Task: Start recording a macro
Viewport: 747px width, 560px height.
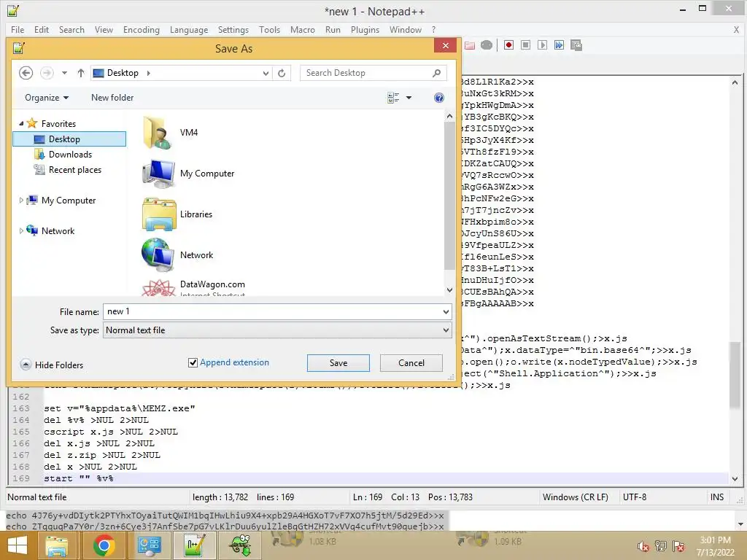Action: point(508,45)
